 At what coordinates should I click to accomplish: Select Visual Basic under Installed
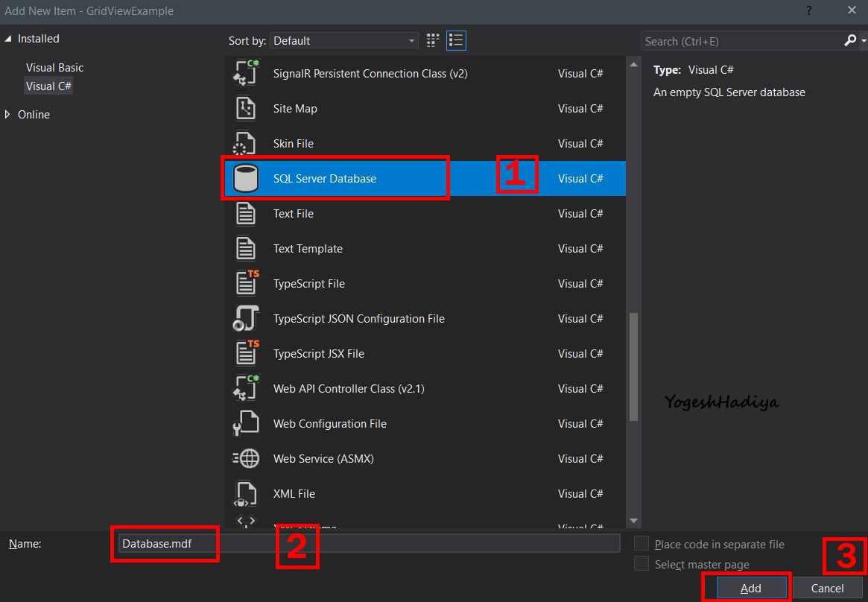pos(54,67)
